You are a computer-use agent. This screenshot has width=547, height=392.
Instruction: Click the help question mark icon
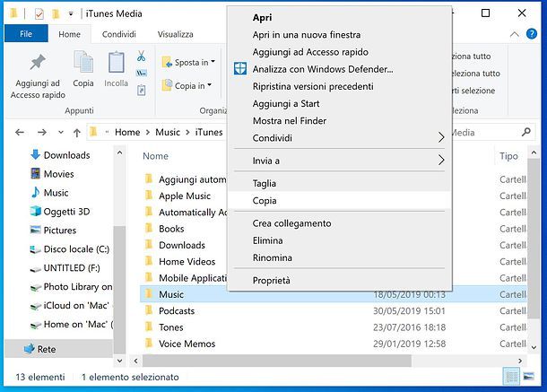tap(532, 34)
